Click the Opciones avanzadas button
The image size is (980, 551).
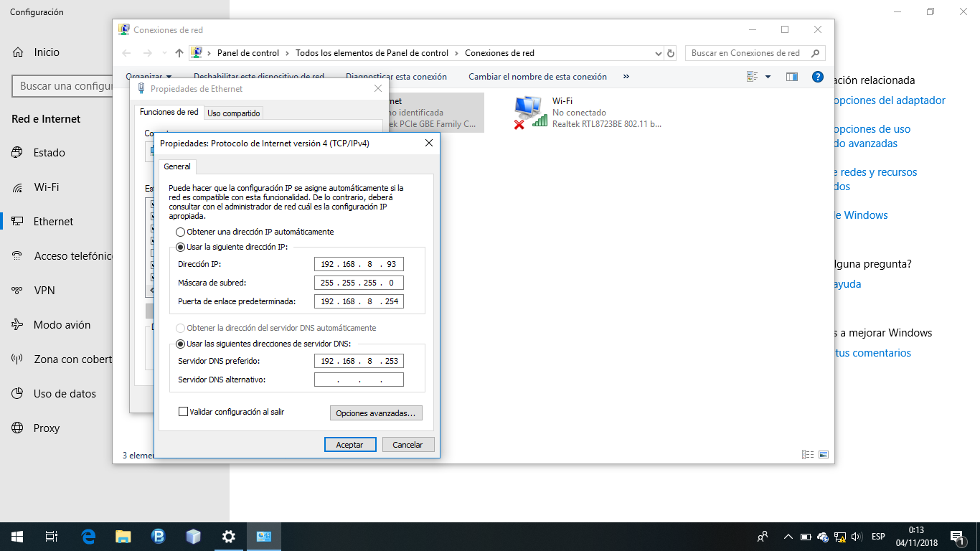coord(376,413)
